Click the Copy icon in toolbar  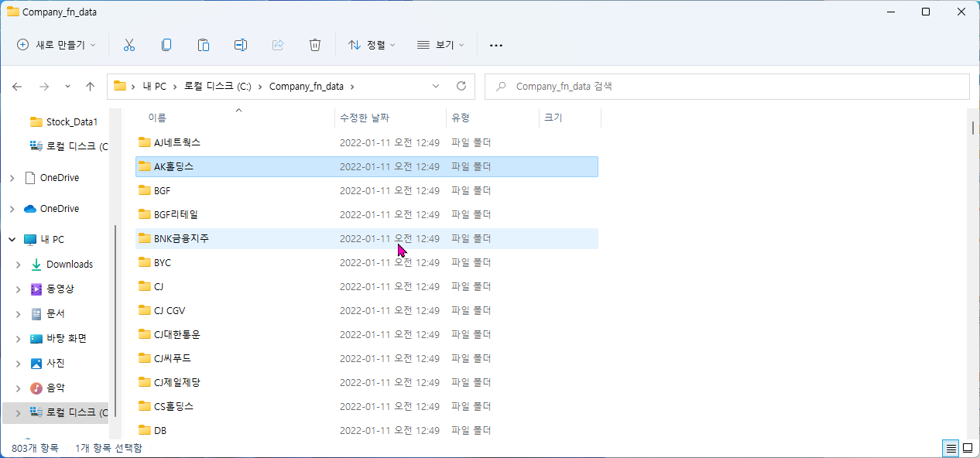[x=166, y=45]
